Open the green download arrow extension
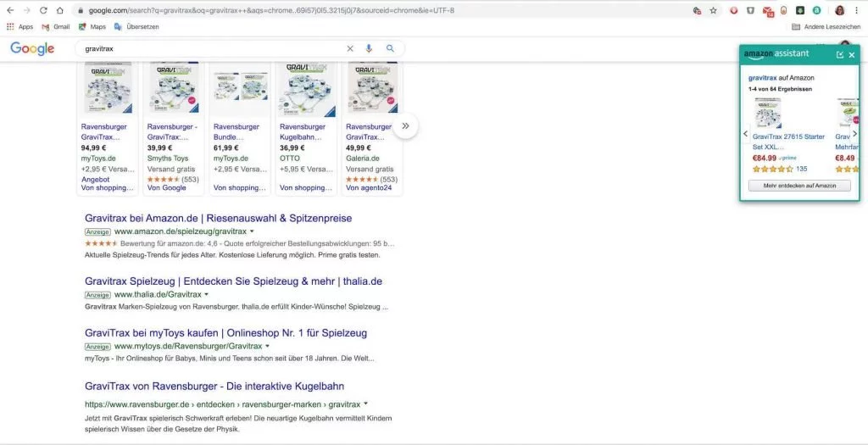The height and width of the screenshot is (445, 868). coord(800,10)
